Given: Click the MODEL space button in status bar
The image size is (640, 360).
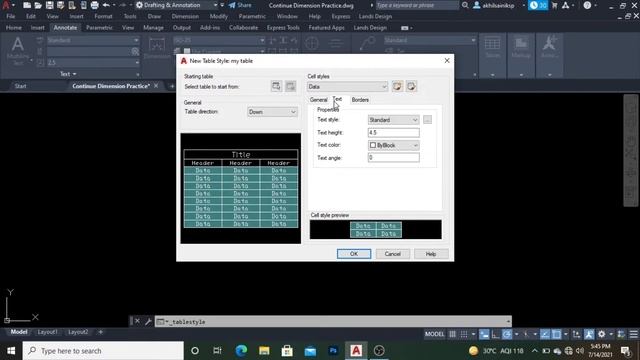Looking at the screenshot, I should point(434,334).
